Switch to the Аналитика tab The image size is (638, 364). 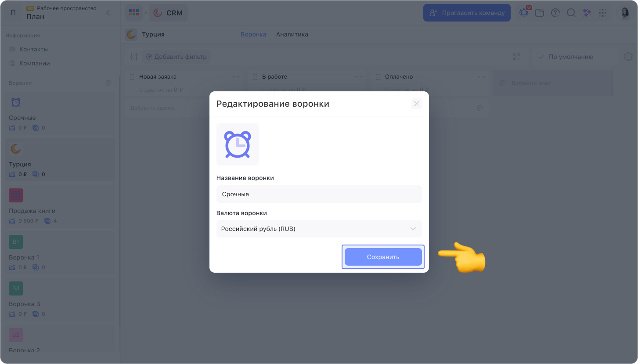pos(292,34)
